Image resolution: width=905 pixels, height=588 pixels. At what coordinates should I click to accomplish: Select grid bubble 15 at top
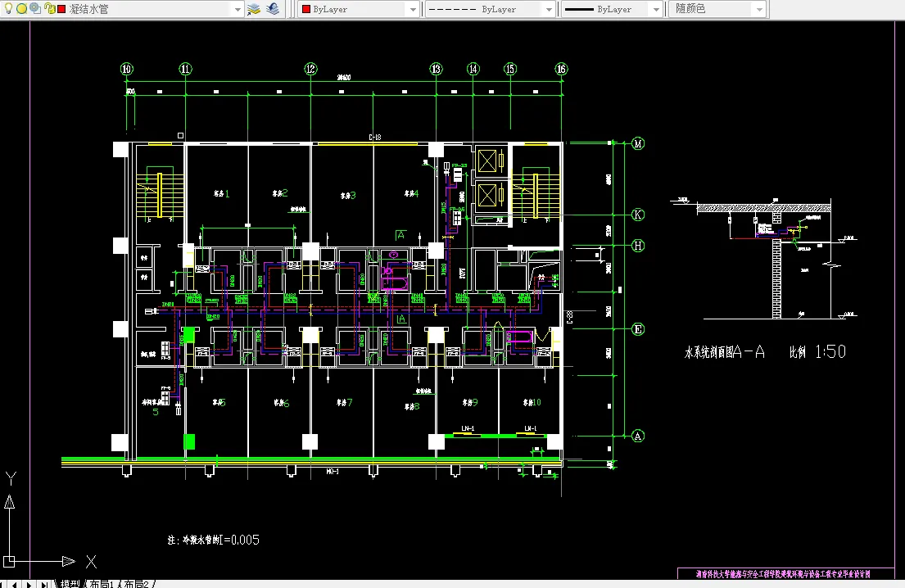[510, 70]
